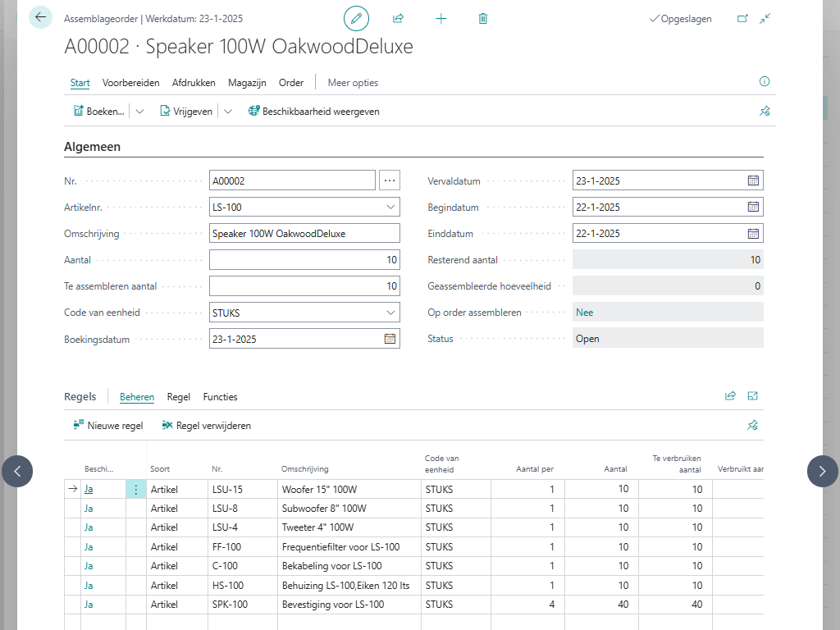
Task: Click the pencil edit icon
Action: [x=356, y=18]
